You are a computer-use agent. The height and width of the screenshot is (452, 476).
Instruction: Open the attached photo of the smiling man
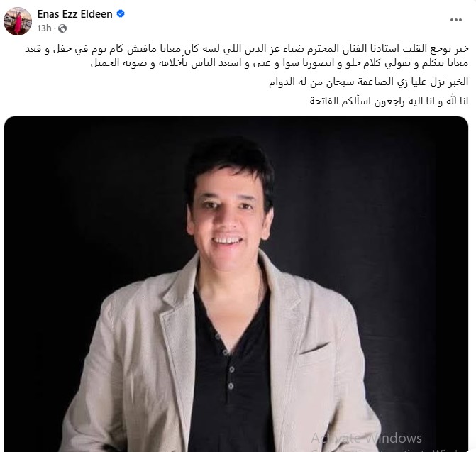(x=236, y=284)
